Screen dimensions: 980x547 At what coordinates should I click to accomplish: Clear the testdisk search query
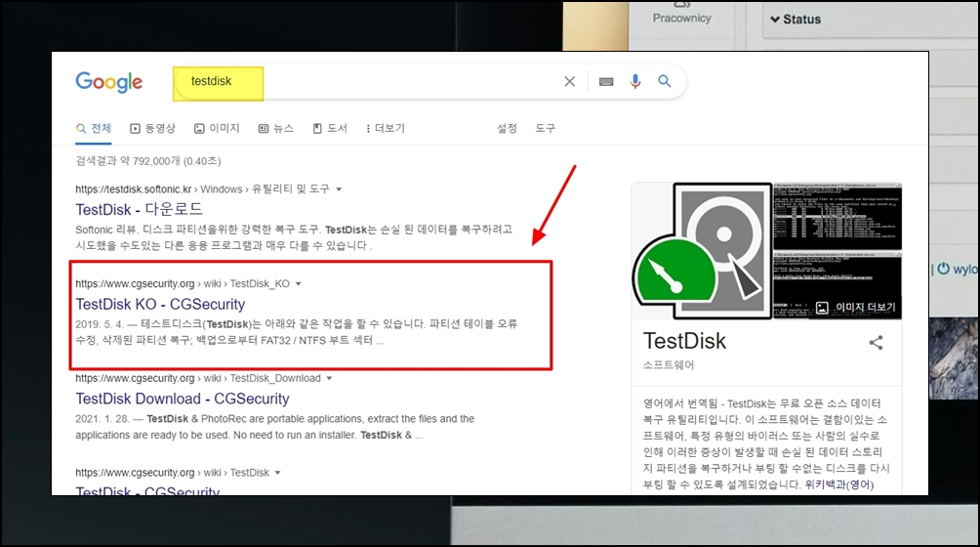(569, 81)
